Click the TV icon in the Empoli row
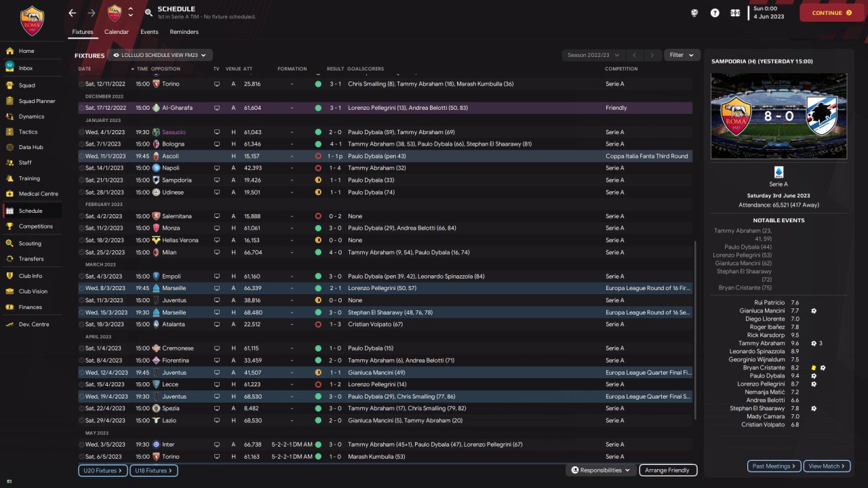The width and height of the screenshot is (868, 488). click(217, 277)
